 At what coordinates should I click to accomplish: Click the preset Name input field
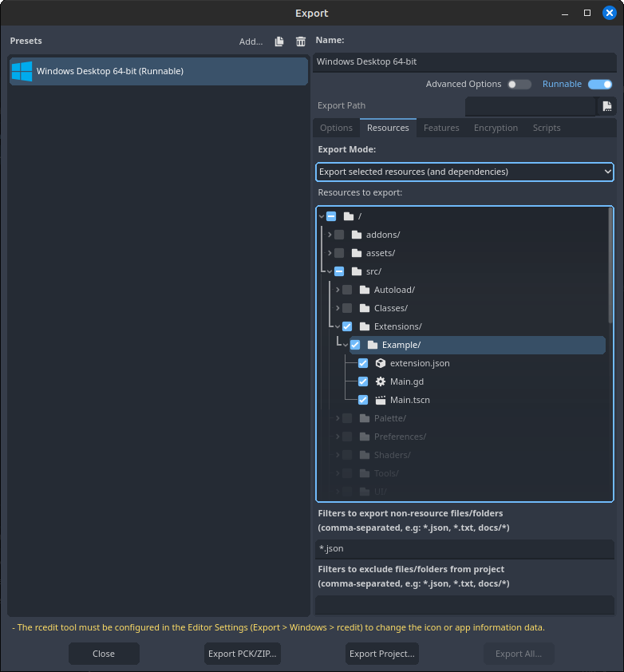464,62
